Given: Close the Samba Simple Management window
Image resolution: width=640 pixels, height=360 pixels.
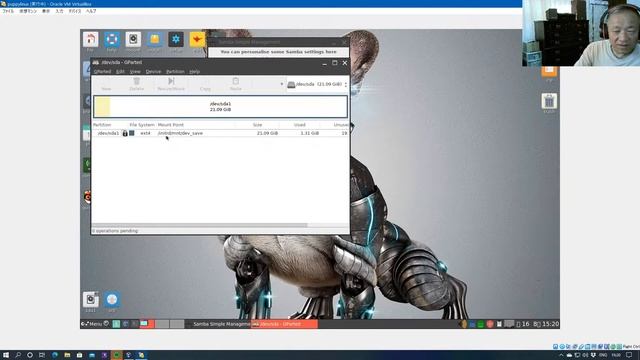Looking at the screenshot, I should click(344, 42).
